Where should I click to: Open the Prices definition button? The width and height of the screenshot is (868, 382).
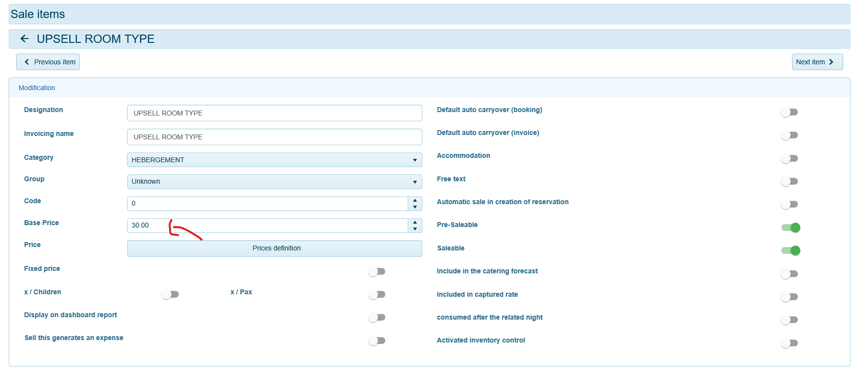point(275,248)
